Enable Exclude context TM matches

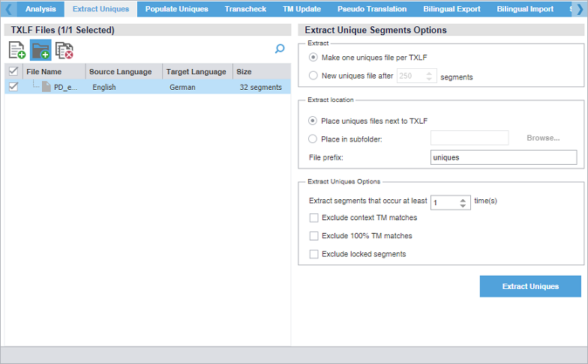pyautogui.click(x=313, y=218)
